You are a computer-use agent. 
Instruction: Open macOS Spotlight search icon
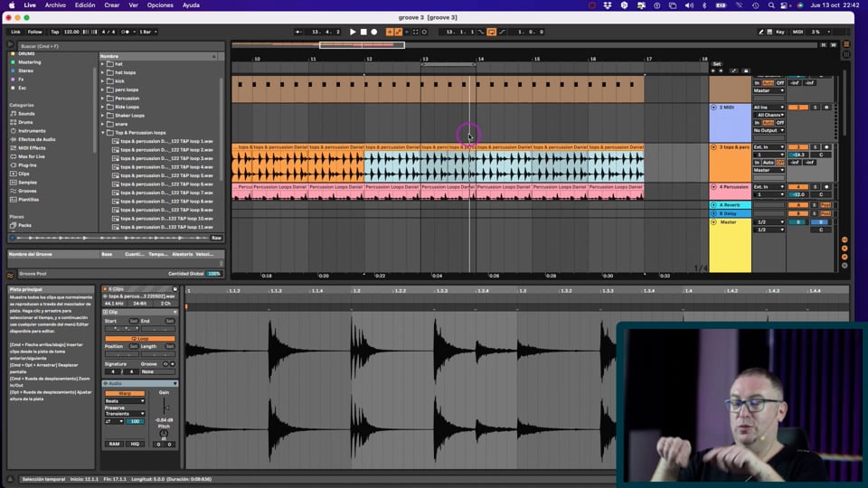tap(771, 5)
